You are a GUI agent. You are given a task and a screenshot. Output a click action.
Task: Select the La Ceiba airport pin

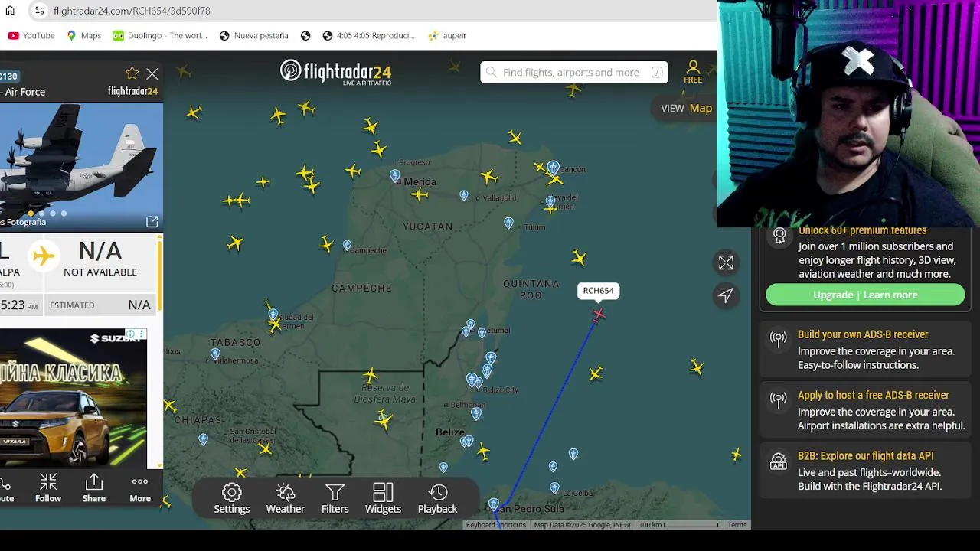(554, 488)
